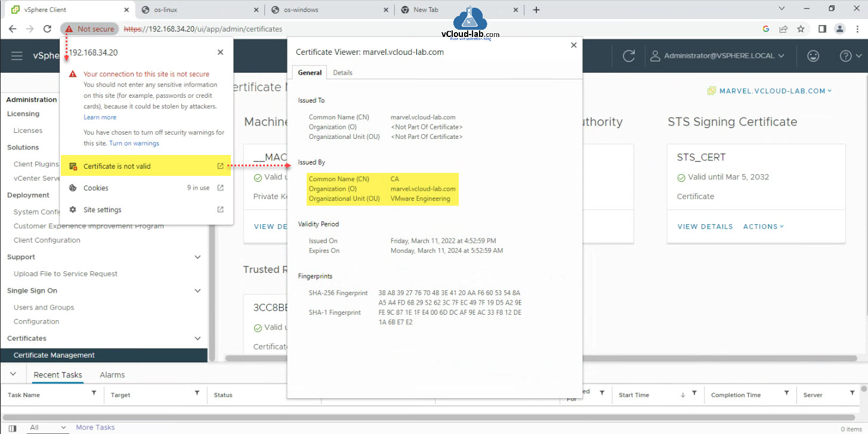Click the Google icon in address bar

click(766, 29)
